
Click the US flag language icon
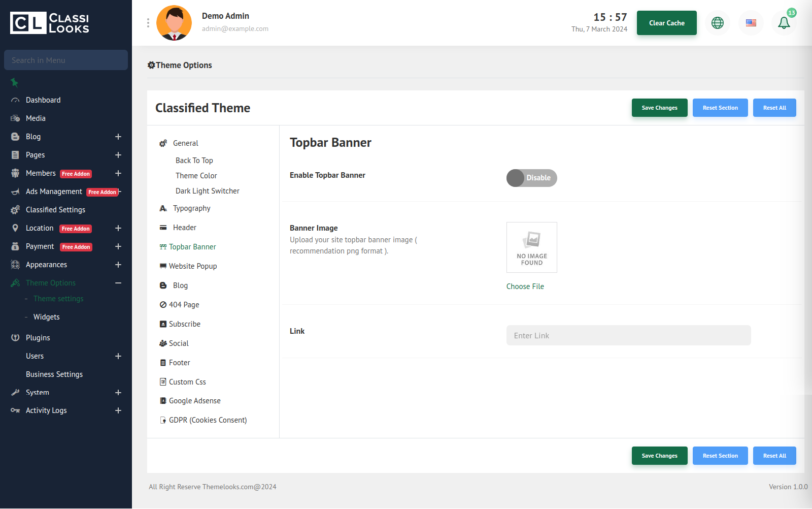(x=751, y=23)
